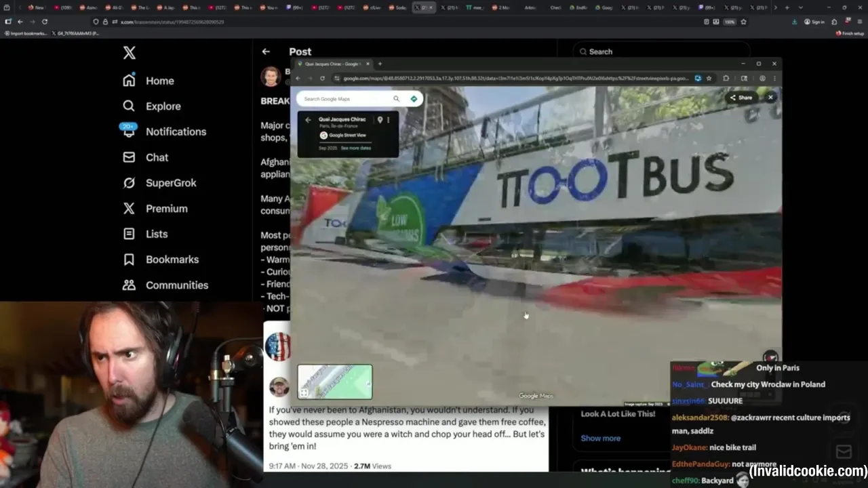Click the Chat envelope icon

pyautogui.click(x=129, y=157)
